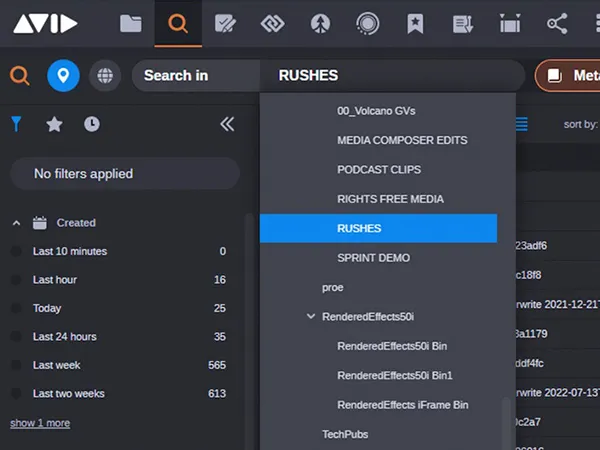Click result ending 0c2a7
The image size is (600, 450).
coord(528,422)
